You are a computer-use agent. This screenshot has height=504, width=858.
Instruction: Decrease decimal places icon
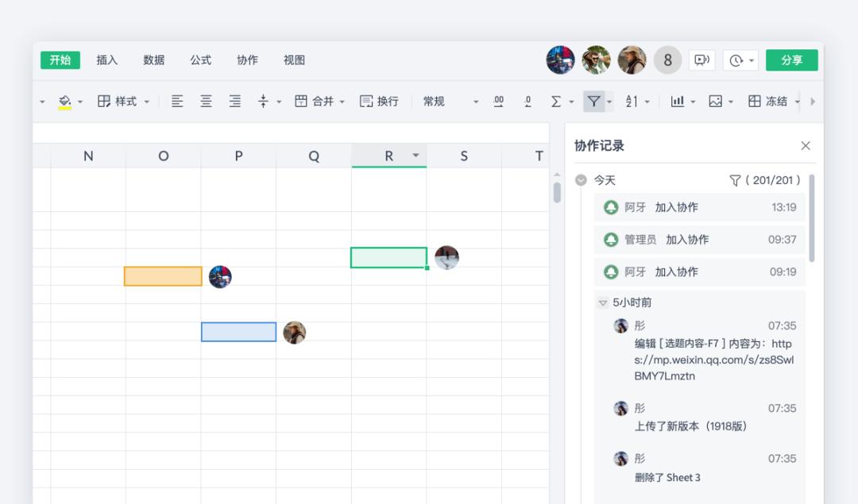[x=528, y=101]
